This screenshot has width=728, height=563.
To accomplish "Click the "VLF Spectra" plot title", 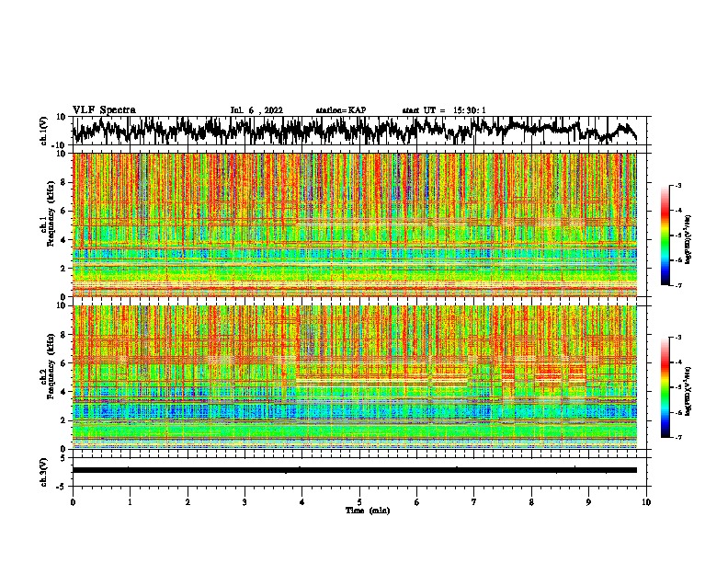I will (x=104, y=110).
